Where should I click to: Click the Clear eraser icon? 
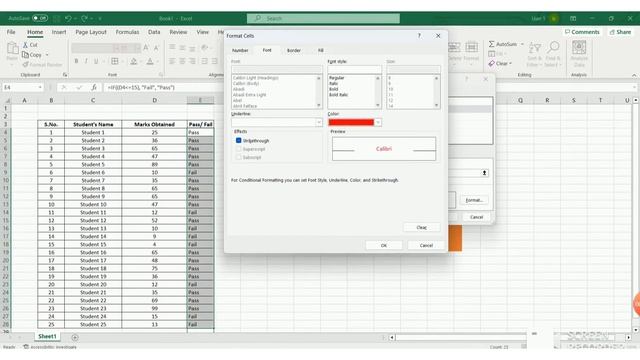(x=491, y=64)
